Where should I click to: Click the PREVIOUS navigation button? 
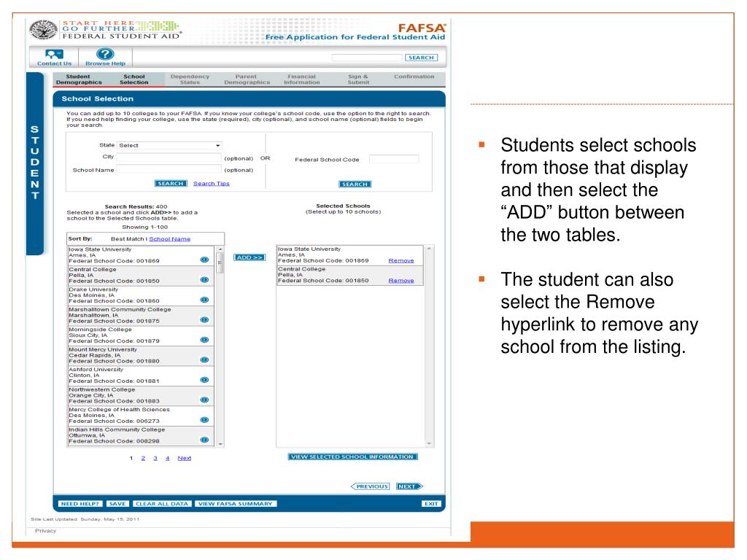click(370, 486)
